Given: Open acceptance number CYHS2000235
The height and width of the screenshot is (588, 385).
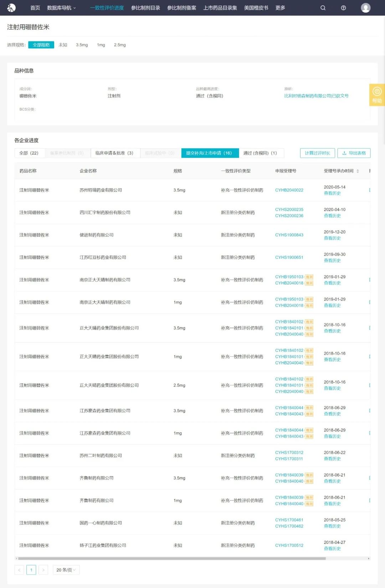Looking at the screenshot, I should [x=289, y=209].
